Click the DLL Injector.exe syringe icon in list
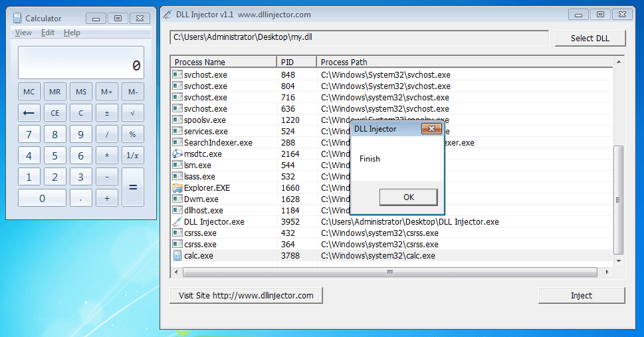Screen dimensions: 644x337 click(x=177, y=222)
